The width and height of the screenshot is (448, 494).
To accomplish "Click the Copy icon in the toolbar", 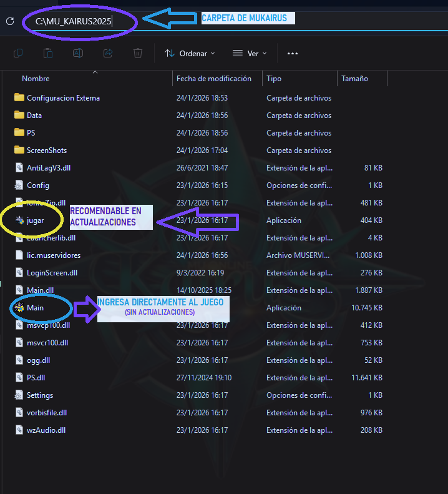I will (x=18, y=54).
